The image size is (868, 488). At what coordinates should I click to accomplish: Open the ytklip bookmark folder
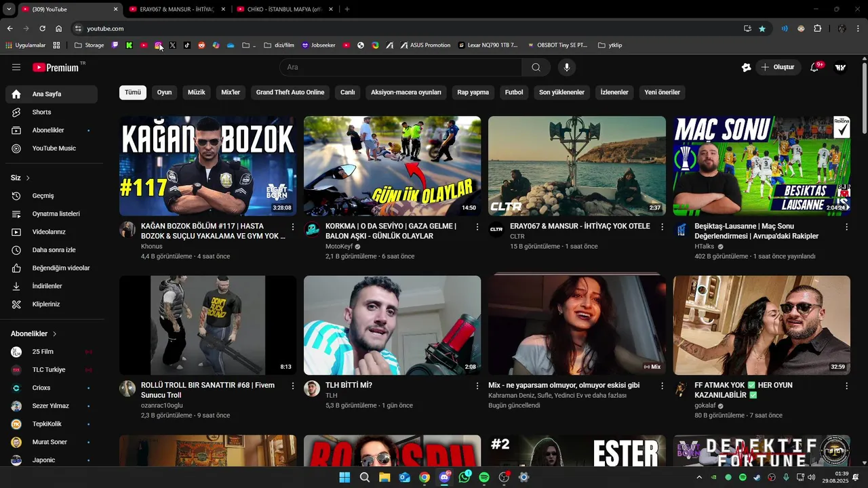point(610,45)
